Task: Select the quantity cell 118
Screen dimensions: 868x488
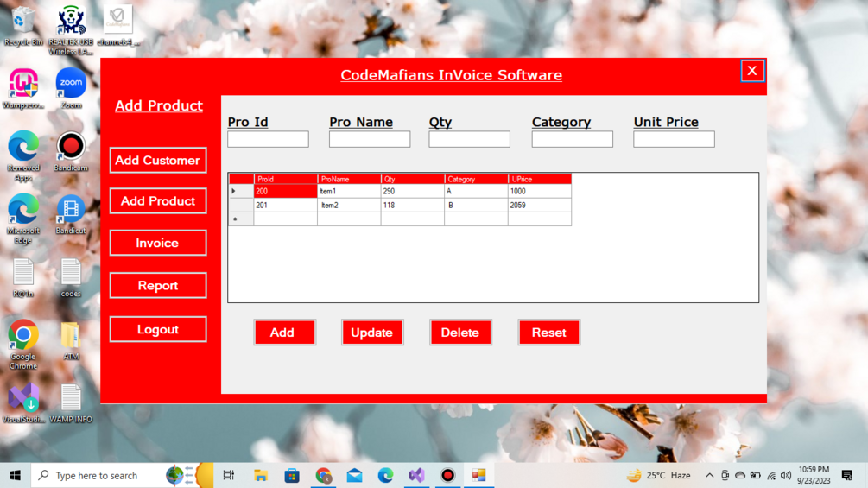Action: (x=413, y=206)
